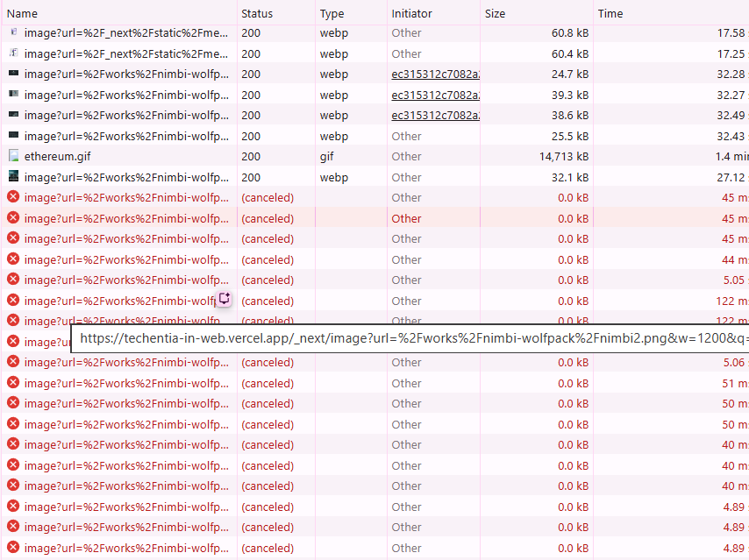Sort requests by the Status column header
The width and height of the screenshot is (749, 560).
click(256, 13)
